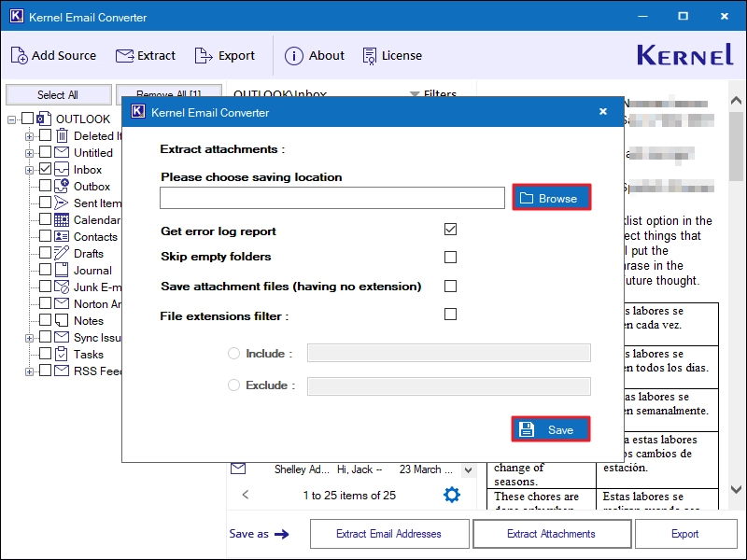
Task: Click the Tasks clipboard icon
Action: pyautogui.click(x=62, y=354)
